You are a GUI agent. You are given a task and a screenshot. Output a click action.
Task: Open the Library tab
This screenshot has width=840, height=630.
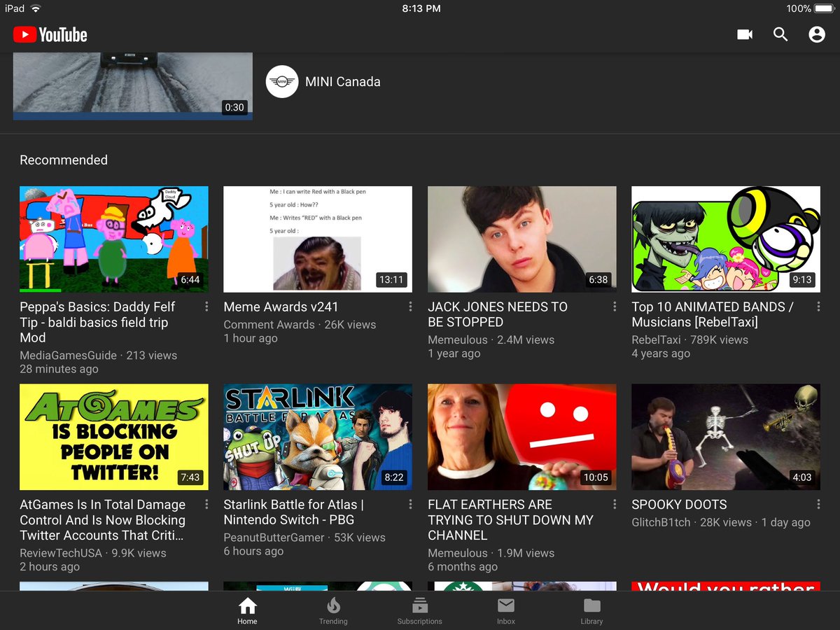click(591, 611)
